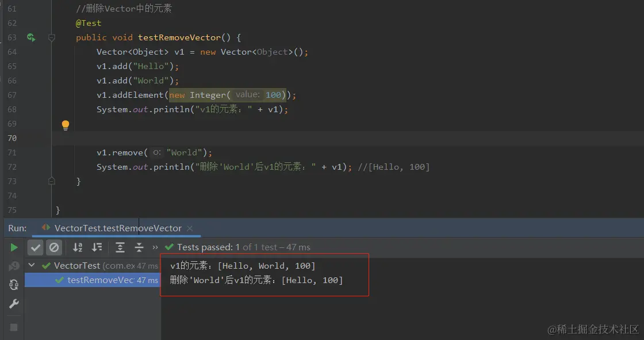
Task: Click line number 75 in gutter
Action: [x=12, y=210]
